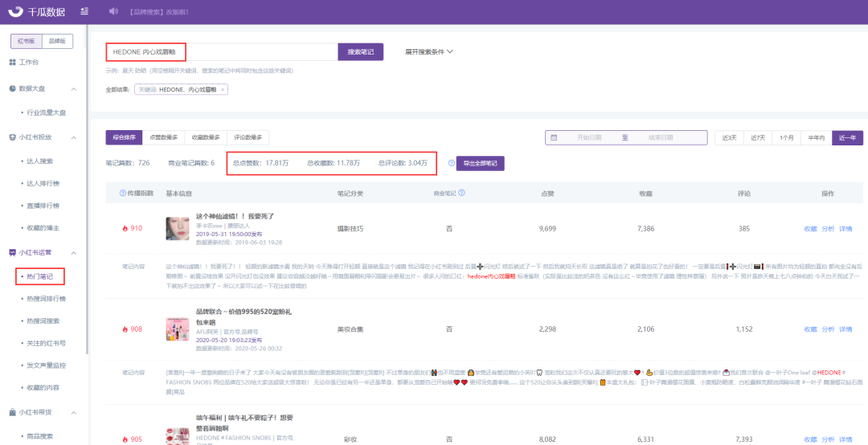Viewport: 868px width, 445px height.
Task: Open 直播排行榜 page
Action: pyautogui.click(x=43, y=206)
